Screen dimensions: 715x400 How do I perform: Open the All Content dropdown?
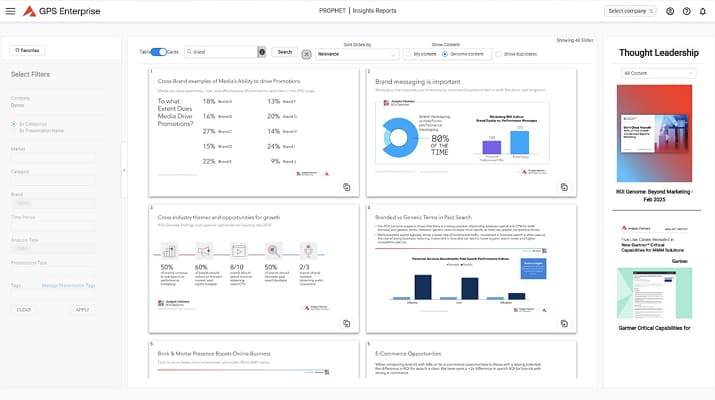point(658,73)
